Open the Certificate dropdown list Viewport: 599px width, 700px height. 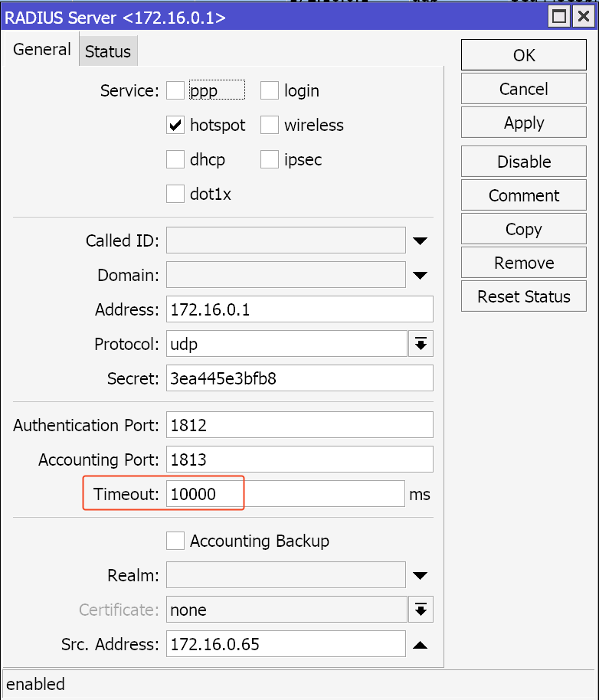click(421, 610)
